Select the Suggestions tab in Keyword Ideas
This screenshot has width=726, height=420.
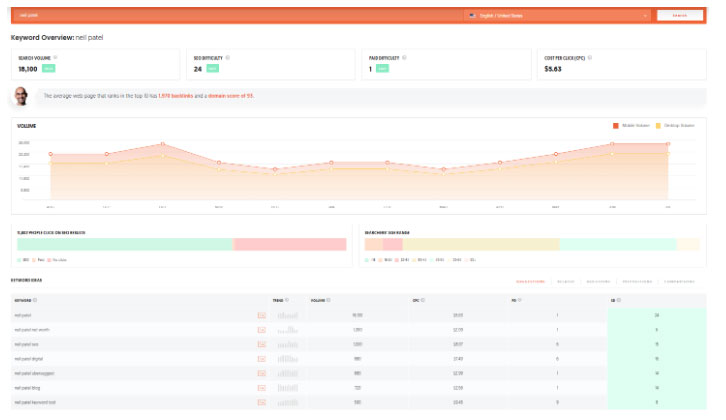coord(531,282)
